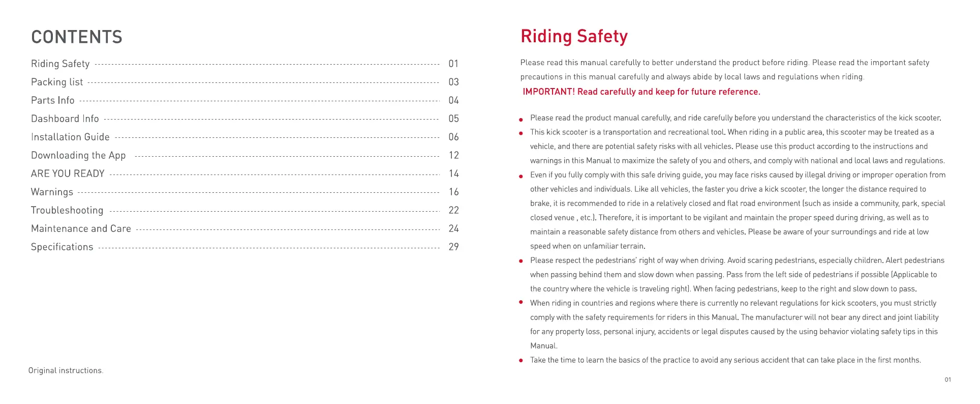Open the Troubleshooting contents entry
The height and width of the screenshot is (404, 980).
click(x=67, y=210)
